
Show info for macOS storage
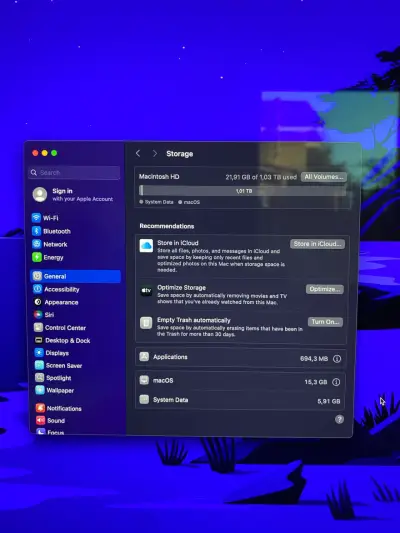(336, 382)
